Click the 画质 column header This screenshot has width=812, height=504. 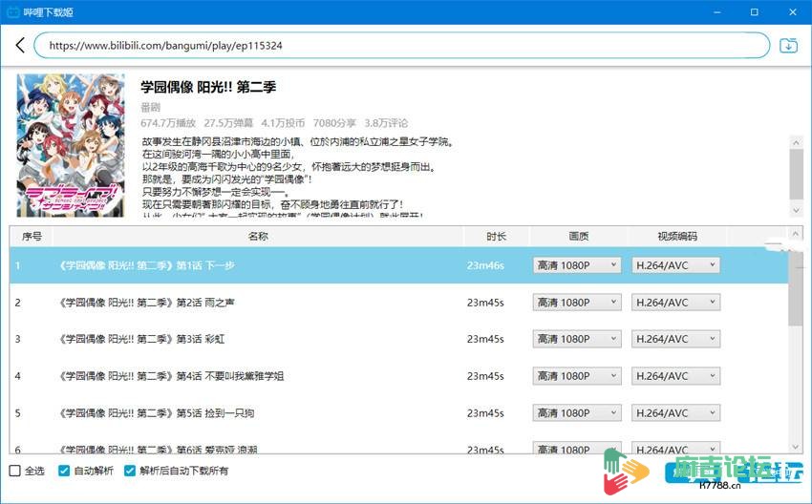point(579,237)
